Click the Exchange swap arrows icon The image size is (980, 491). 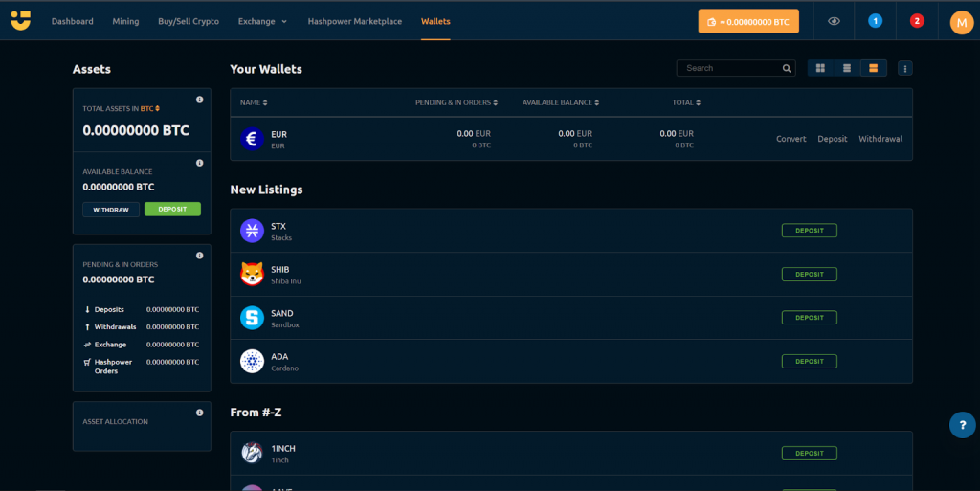pyautogui.click(x=87, y=345)
